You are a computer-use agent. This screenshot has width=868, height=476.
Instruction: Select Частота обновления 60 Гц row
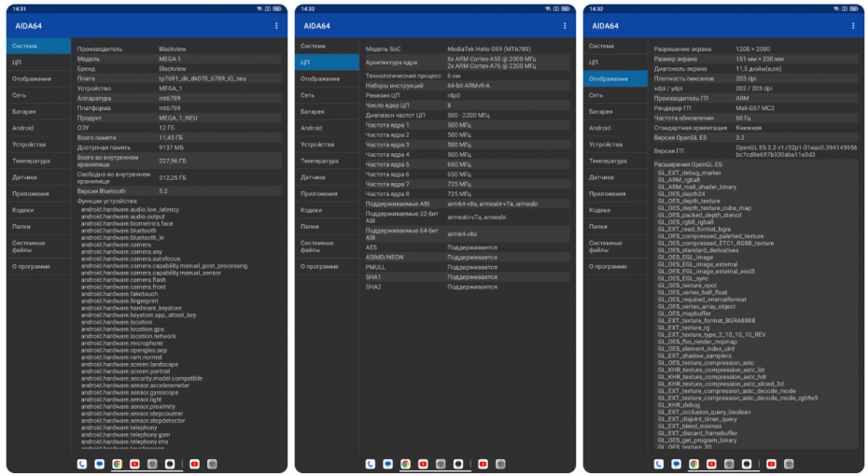[755, 118]
